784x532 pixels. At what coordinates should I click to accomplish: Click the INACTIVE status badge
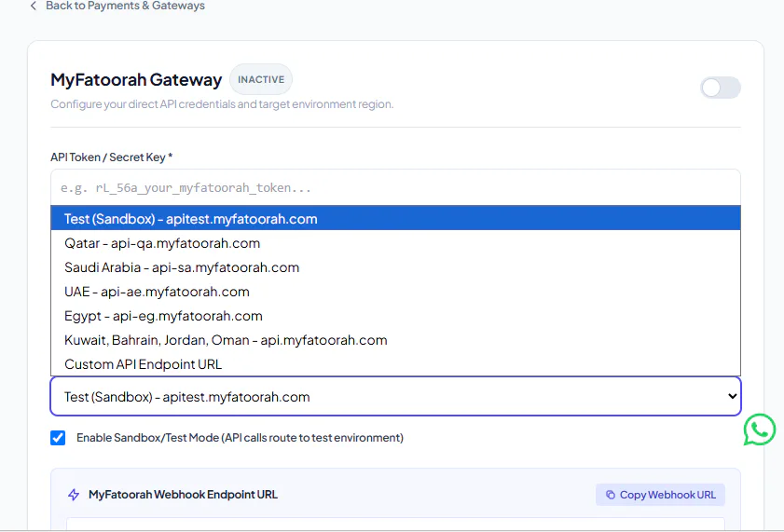[x=261, y=79]
